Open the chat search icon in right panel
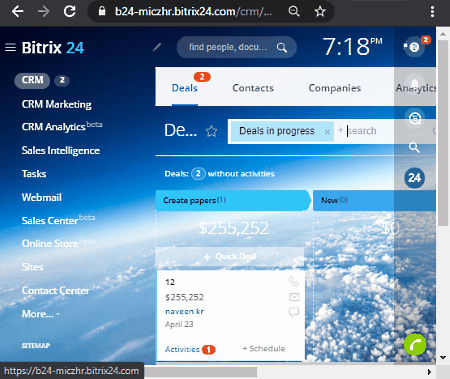This screenshot has height=379, width=450. 415,118
